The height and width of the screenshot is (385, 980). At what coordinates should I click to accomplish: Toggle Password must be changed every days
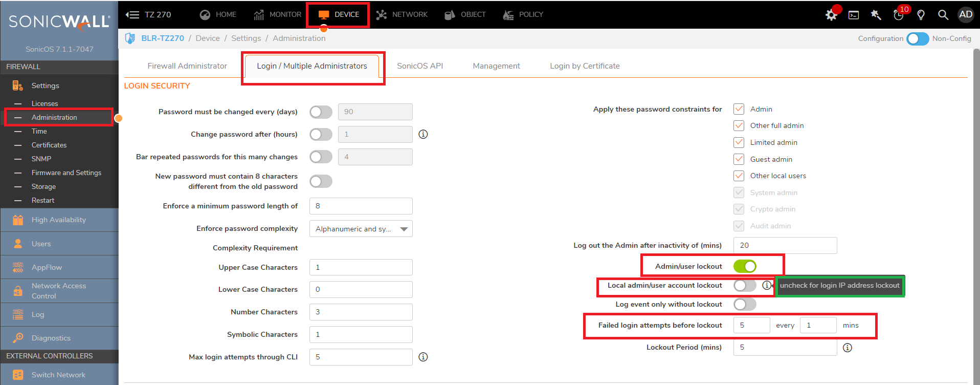(x=321, y=112)
